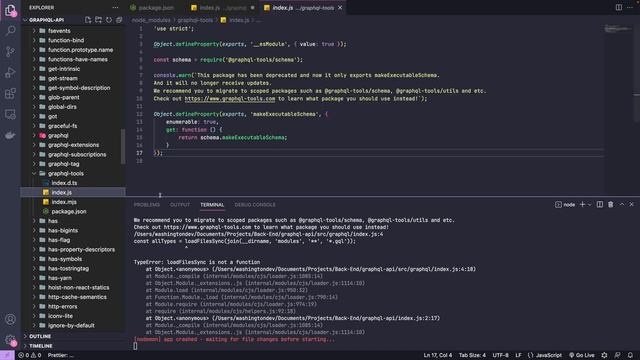Open the Search view icon
This screenshot has width=640, height=360.
coord(10,31)
